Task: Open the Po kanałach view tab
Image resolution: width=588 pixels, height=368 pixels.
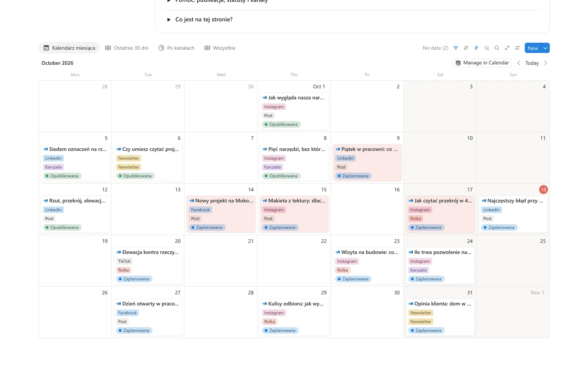Action: pyautogui.click(x=176, y=48)
